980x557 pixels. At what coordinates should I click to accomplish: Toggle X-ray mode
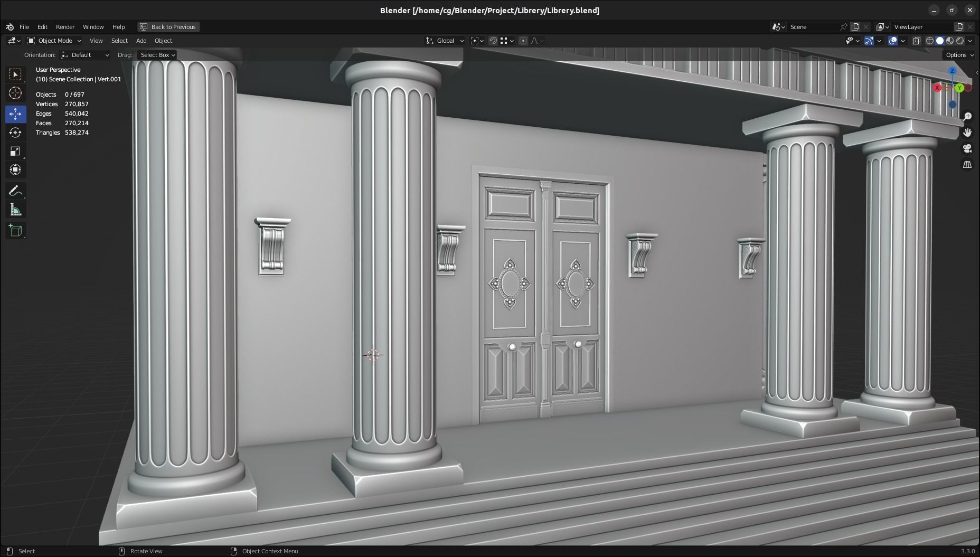pyautogui.click(x=917, y=41)
